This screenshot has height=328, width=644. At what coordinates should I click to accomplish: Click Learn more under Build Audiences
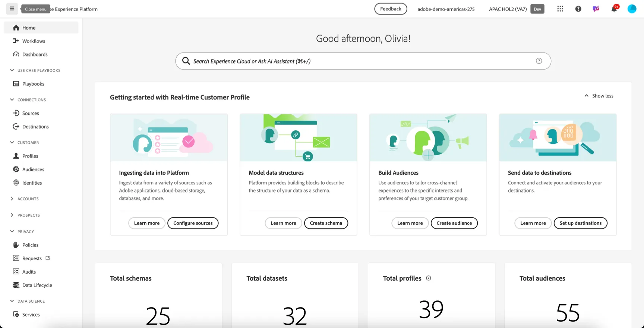tap(410, 223)
